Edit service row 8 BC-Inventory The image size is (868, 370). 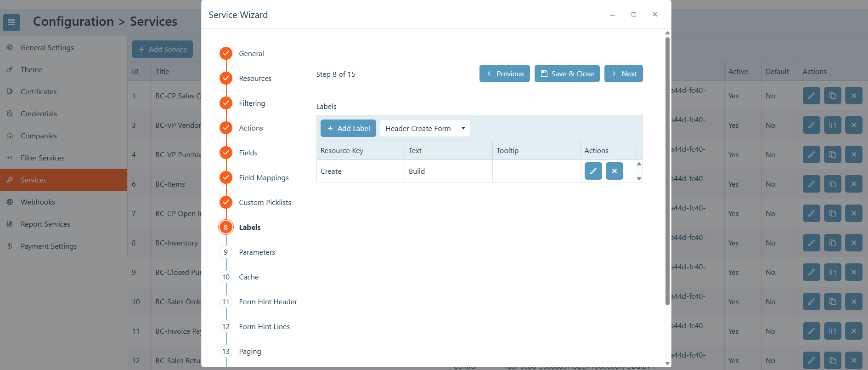coord(811,243)
